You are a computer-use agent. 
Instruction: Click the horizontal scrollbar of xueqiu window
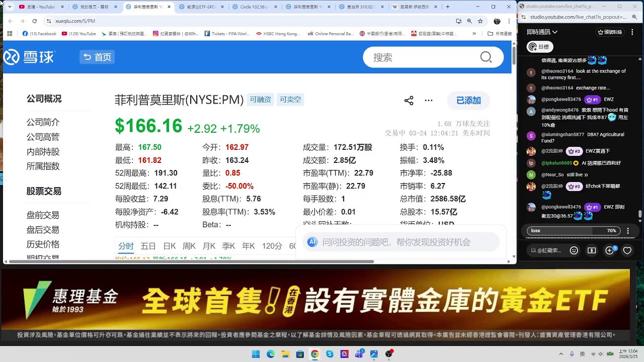click(191, 261)
